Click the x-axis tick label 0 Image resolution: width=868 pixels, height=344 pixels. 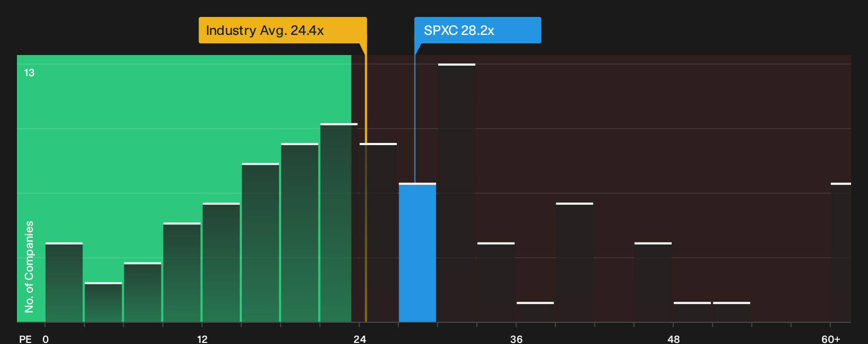[x=46, y=339]
